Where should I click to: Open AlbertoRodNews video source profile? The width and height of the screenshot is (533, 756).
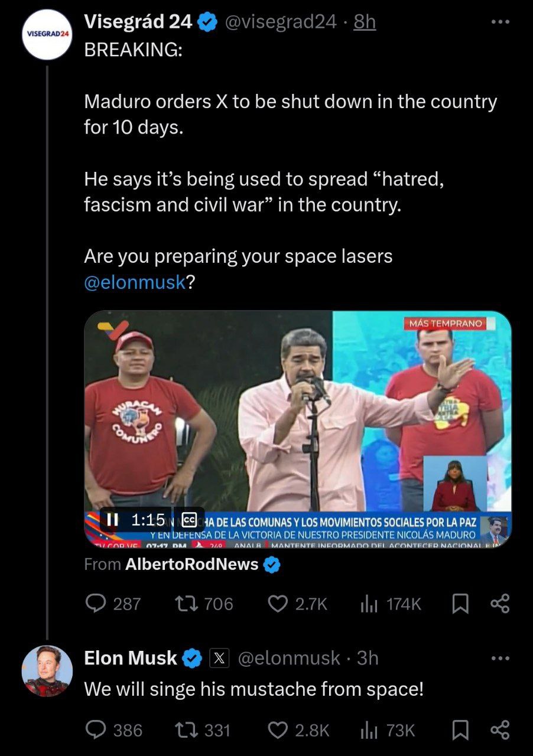[192, 565]
